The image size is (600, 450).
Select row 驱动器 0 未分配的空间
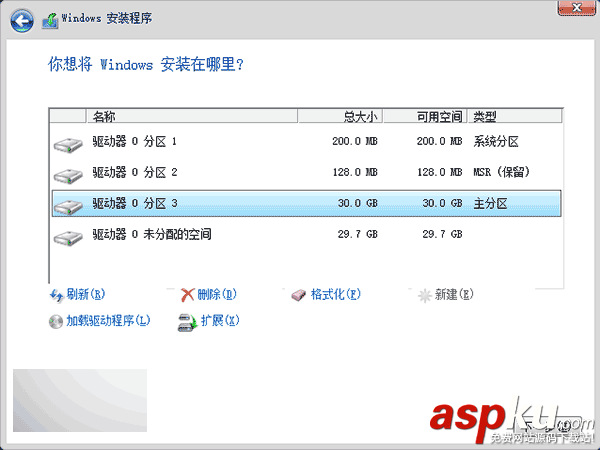pyautogui.click(x=307, y=234)
